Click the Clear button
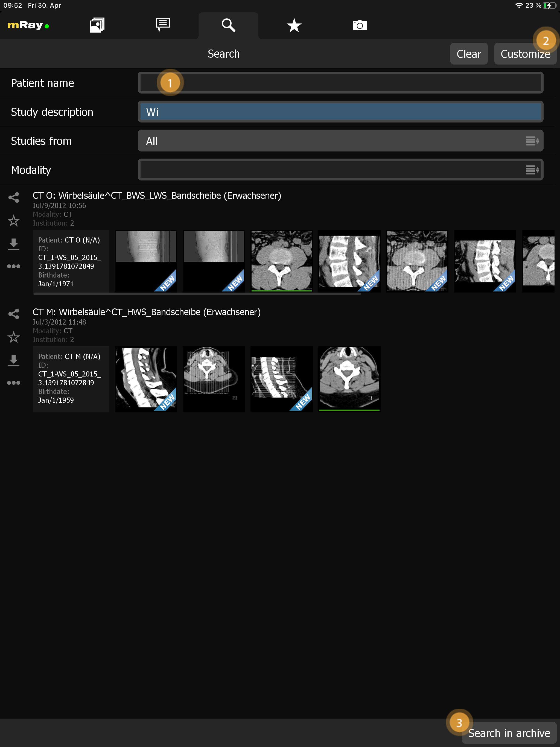This screenshot has width=560, height=747. tap(468, 54)
